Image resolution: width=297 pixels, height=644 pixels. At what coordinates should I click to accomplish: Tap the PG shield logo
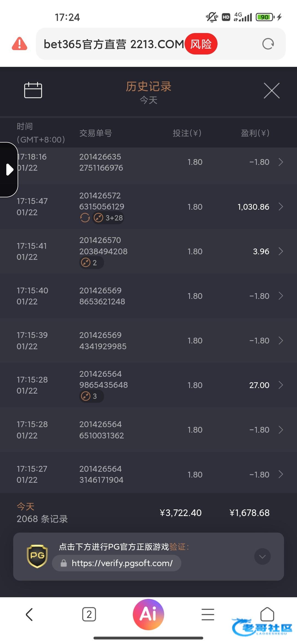pos(37,556)
